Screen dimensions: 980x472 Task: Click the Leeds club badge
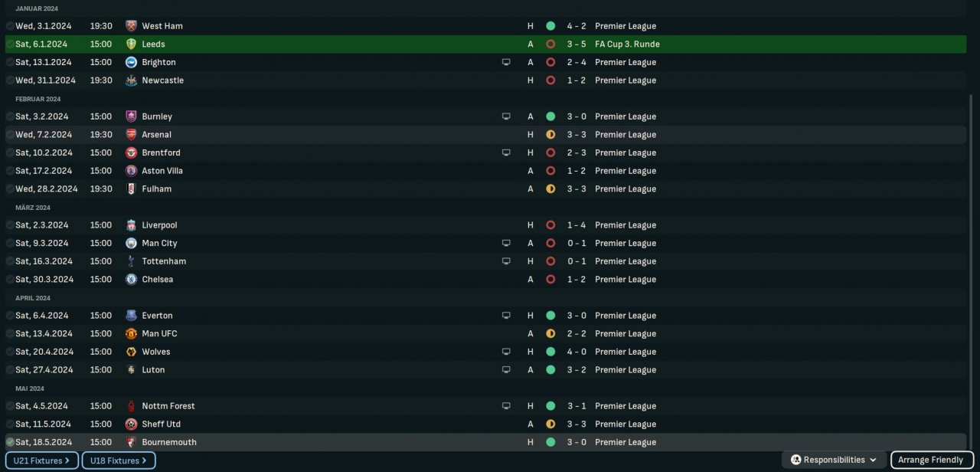click(131, 44)
